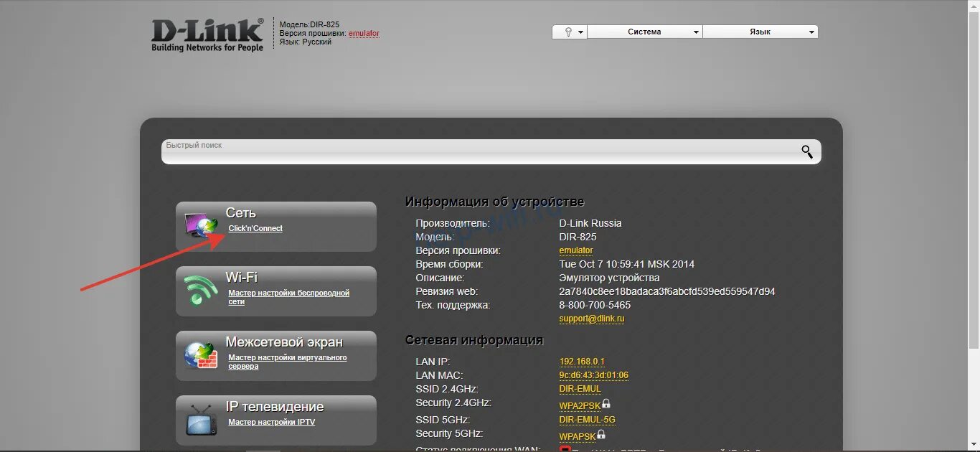The image size is (980, 452).
Task: Open the lightbulb notifications dropdown
Action: pos(570,32)
